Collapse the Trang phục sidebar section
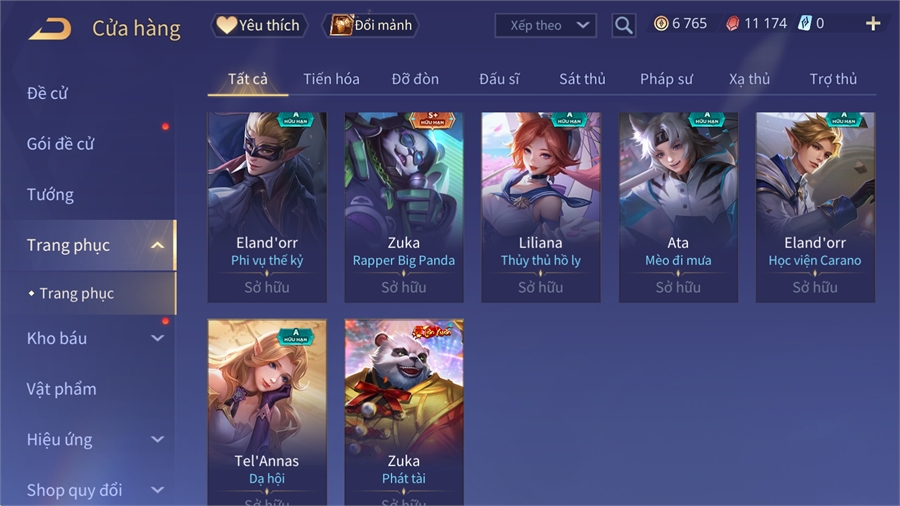This screenshot has width=900, height=506. tap(157, 246)
